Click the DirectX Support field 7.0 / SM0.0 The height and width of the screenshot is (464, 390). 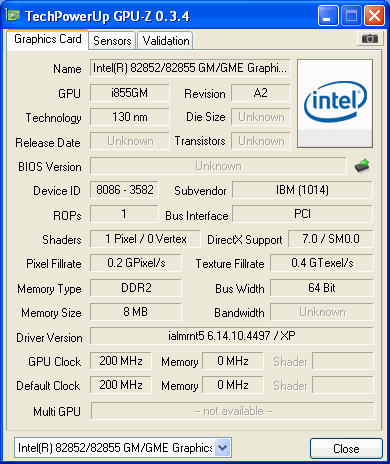pos(331,239)
